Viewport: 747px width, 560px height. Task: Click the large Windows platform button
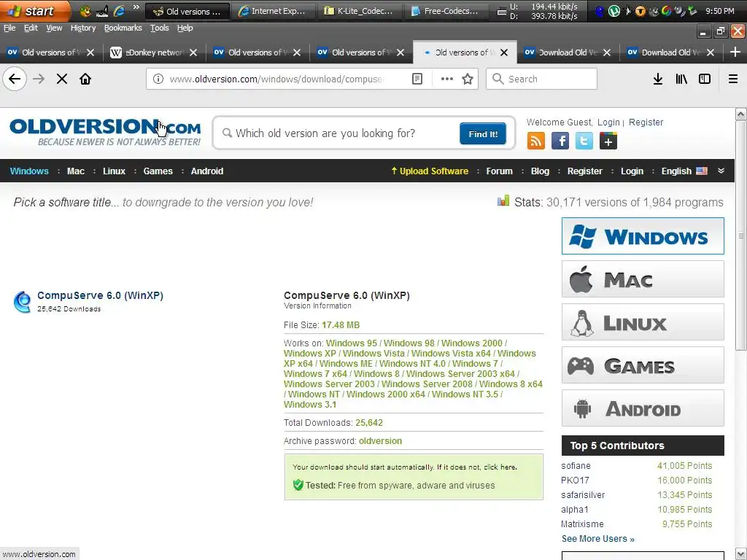tap(643, 236)
